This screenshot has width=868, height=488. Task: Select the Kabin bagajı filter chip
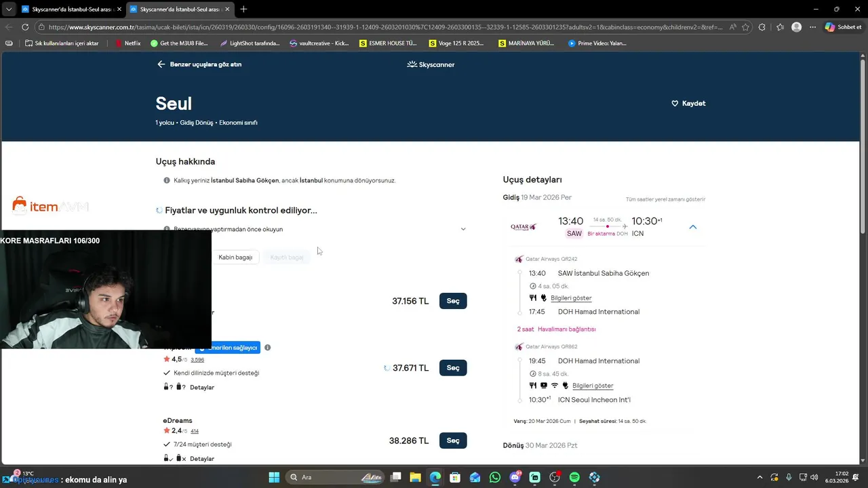pos(235,257)
